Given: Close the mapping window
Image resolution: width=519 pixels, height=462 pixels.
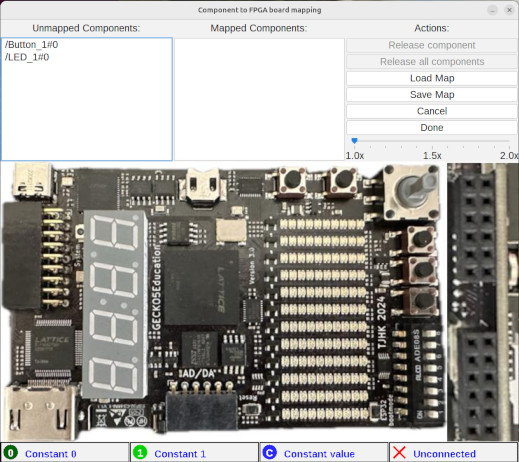Looking at the screenshot, I should (x=509, y=10).
